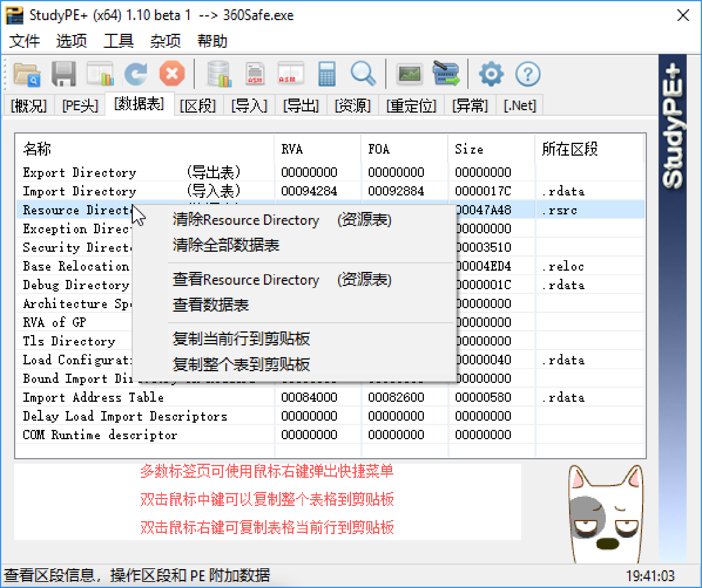Click the cartoon cat mascot image
The image size is (702, 588).
pyautogui.click(x=605, y=514)
